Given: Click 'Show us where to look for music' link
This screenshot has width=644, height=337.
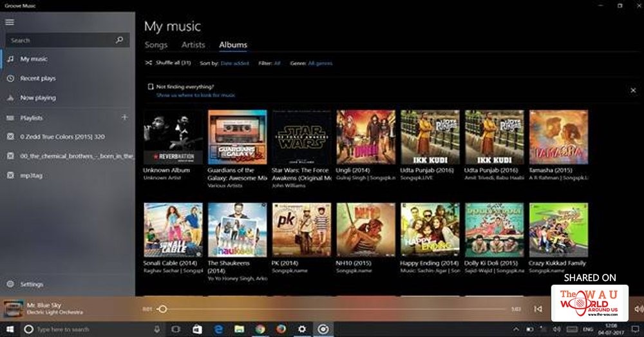Looking at the screenshot, I should pos(196,95).
